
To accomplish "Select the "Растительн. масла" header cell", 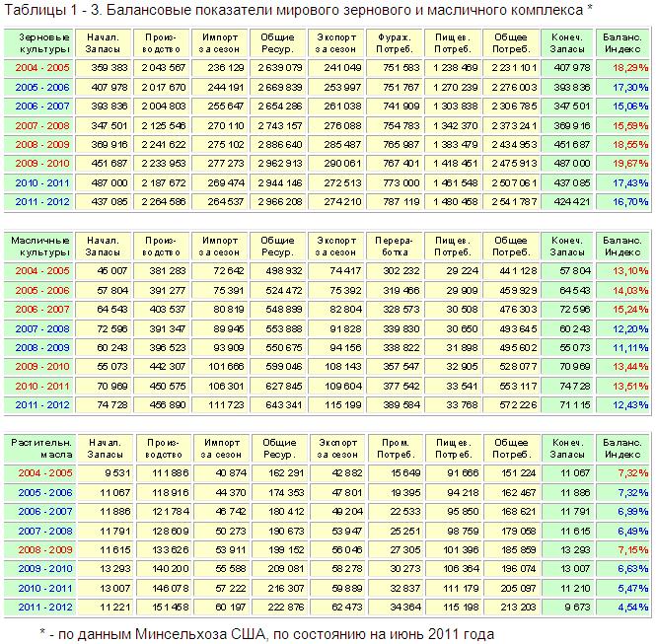I will click(40, 448).
